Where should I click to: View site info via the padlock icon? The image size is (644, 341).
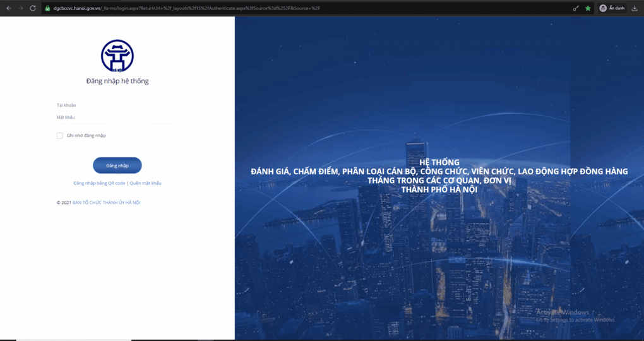(x=47, y=8)
